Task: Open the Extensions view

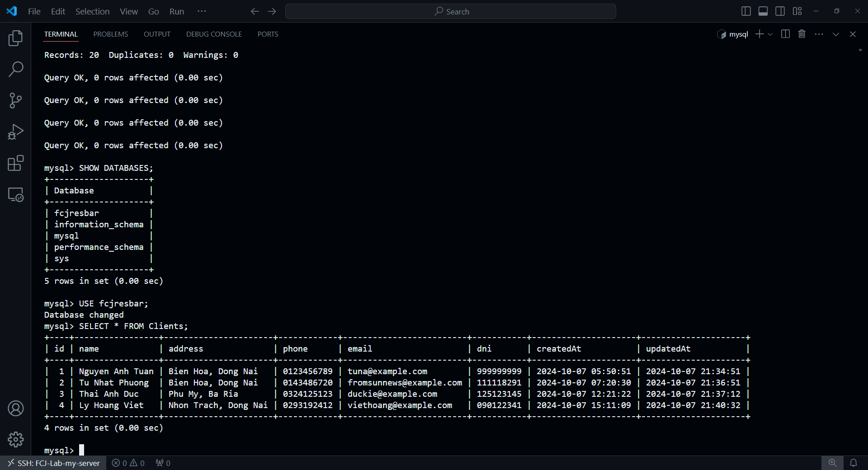Action: (x=15, y=163)
